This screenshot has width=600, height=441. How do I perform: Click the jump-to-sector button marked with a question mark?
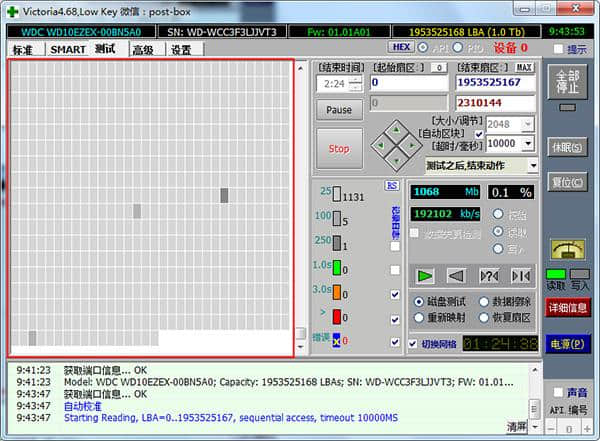489,276
